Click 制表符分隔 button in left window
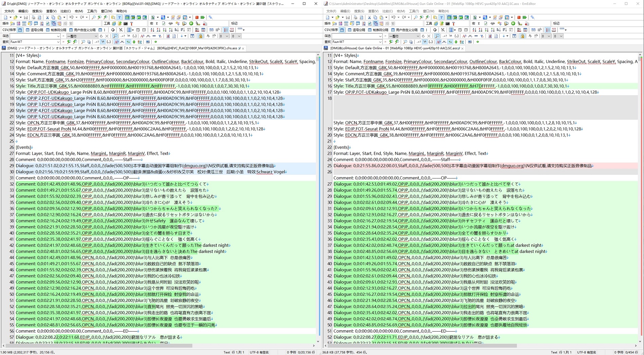This screenshot has height=355, width=644. coord(56,30)
